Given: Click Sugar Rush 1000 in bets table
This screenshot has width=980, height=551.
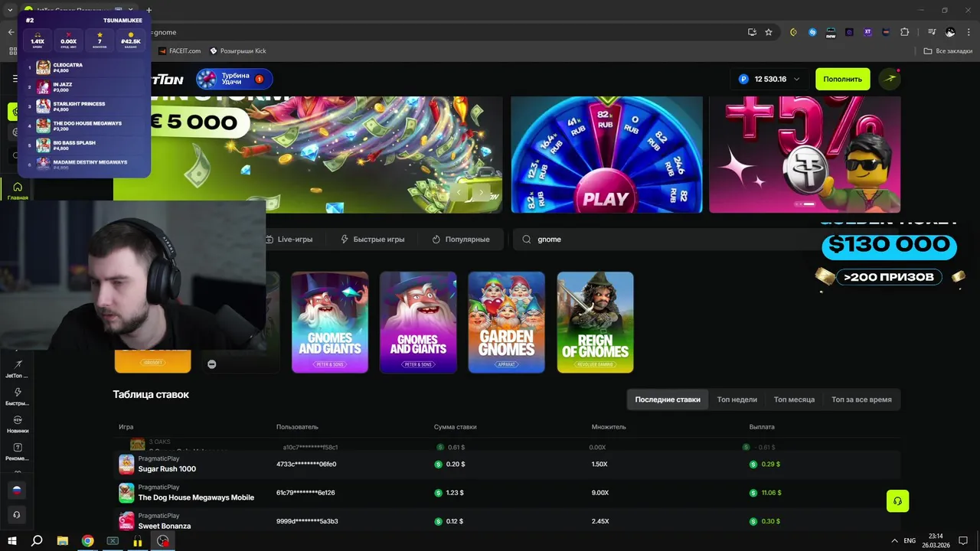Looking at the screenshot, I should 167,469.
